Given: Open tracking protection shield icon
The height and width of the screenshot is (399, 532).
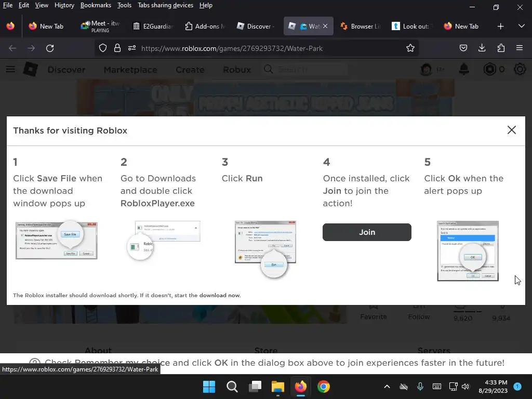Looking at the screenshot, I should [x=103, y=48].
